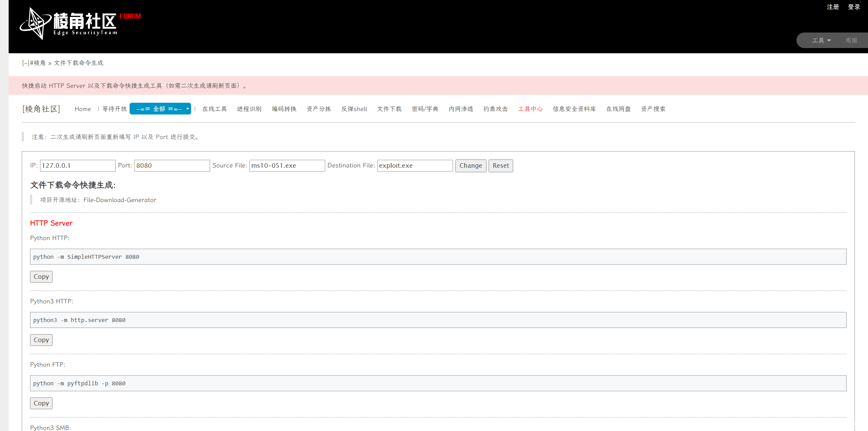Copy the SimpleHTTPServer command
Screen dimensions: 868x431
pos(41,277)
